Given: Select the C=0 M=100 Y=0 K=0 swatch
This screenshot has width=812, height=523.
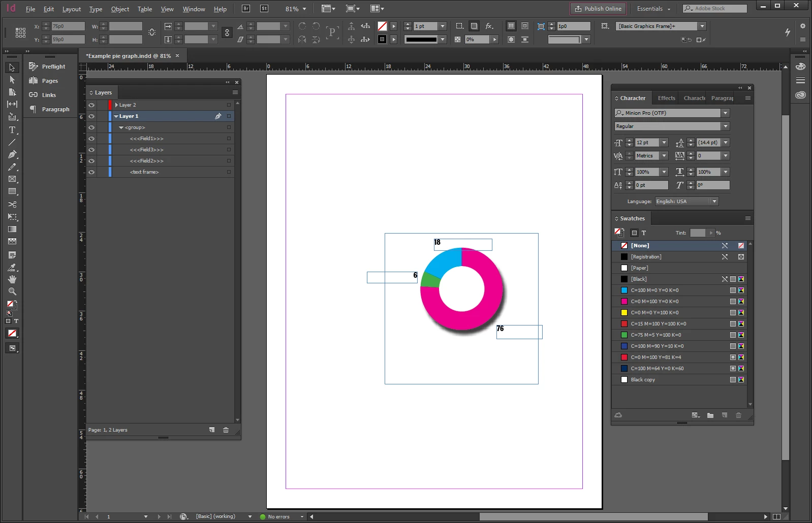Looking at the screenshot, I should 679,302.
